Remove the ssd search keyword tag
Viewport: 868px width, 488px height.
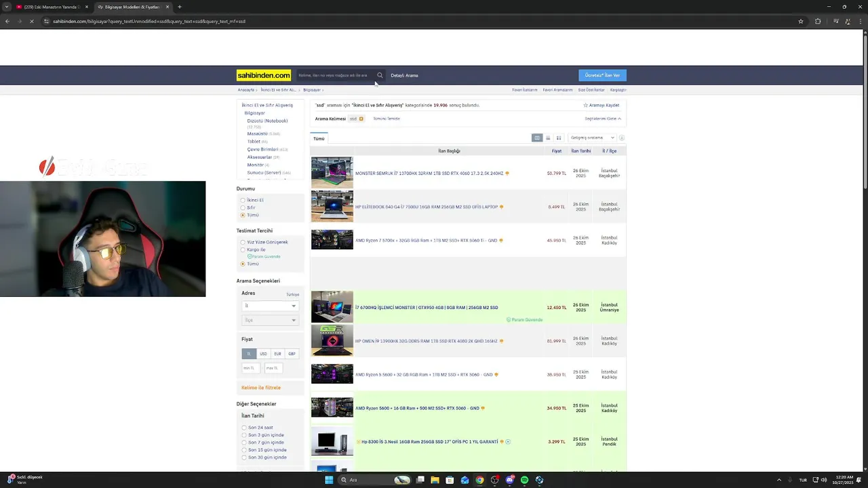[x=361, y=119]
